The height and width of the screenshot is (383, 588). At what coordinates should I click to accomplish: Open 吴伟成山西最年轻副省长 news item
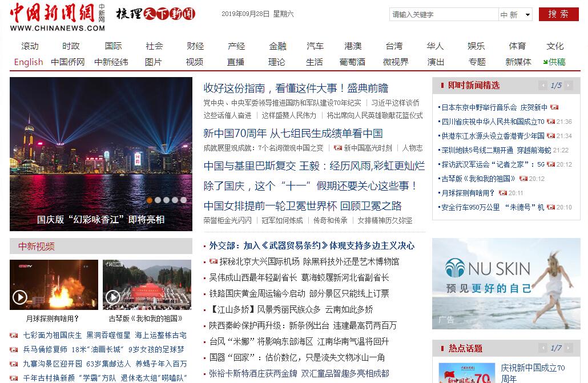(x=299, y=277)
